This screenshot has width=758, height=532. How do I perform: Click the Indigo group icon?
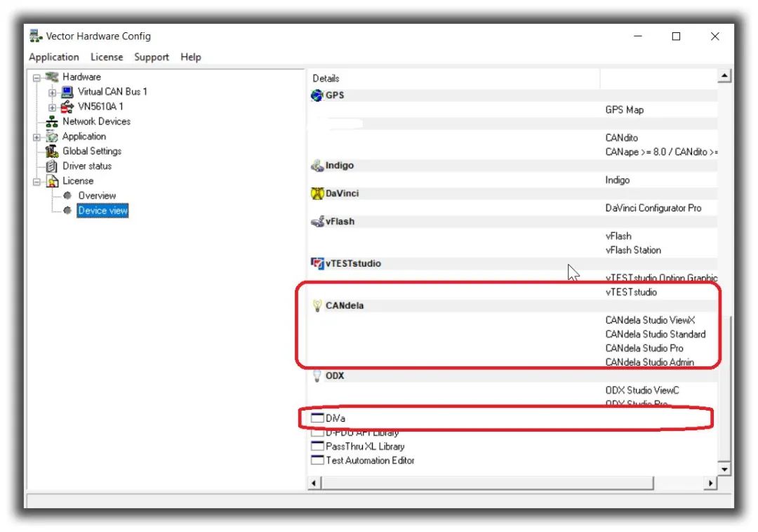click(317, 166)
